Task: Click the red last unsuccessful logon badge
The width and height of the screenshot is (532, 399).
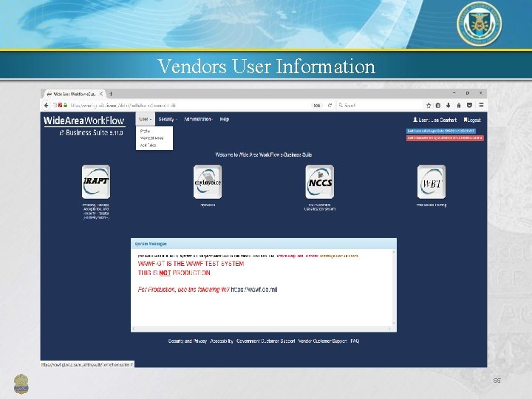Action: (445, 138)
